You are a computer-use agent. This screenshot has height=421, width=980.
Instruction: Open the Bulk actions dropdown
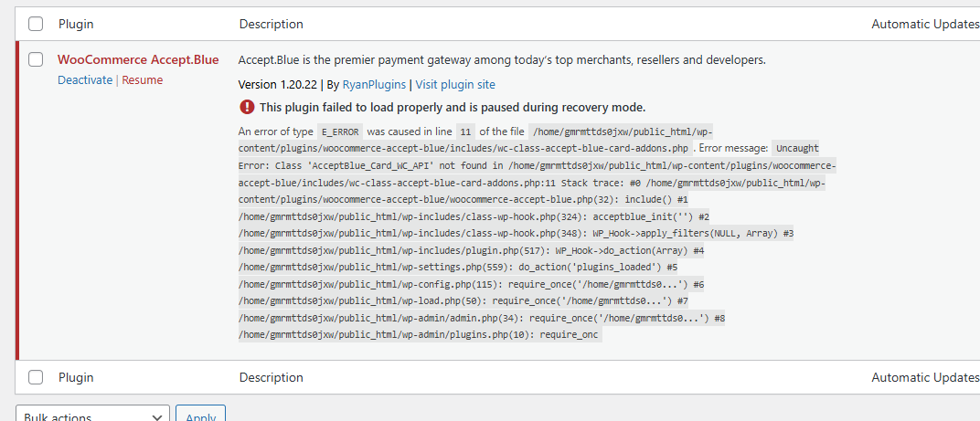point(92,415)
